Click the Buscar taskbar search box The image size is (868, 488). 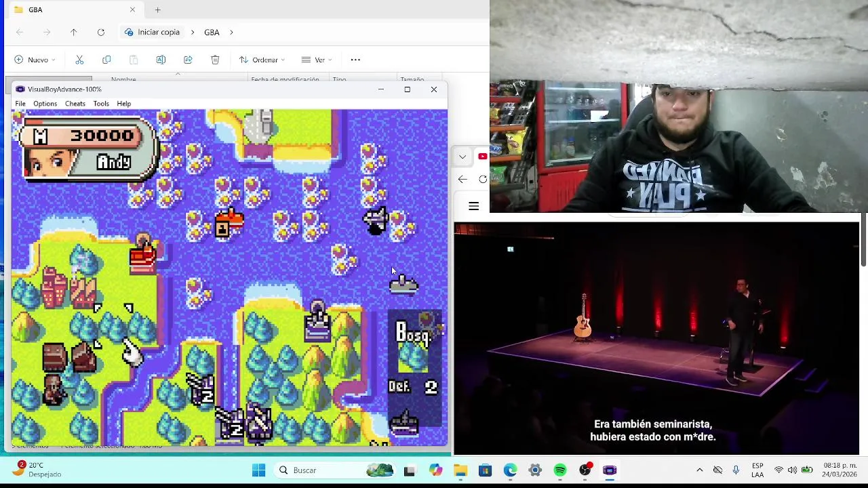click(x=335, y=470)
